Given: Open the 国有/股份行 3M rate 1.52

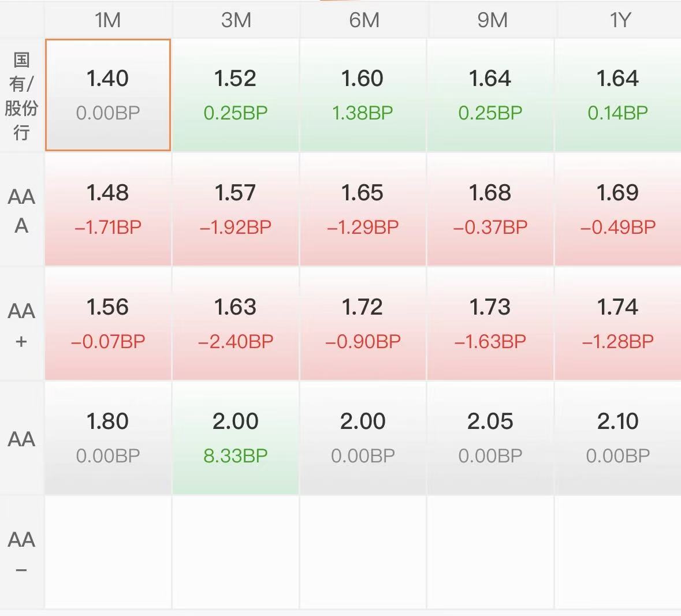Looking at the screenshot, I should pyautogui.click(x=236, y=95).
